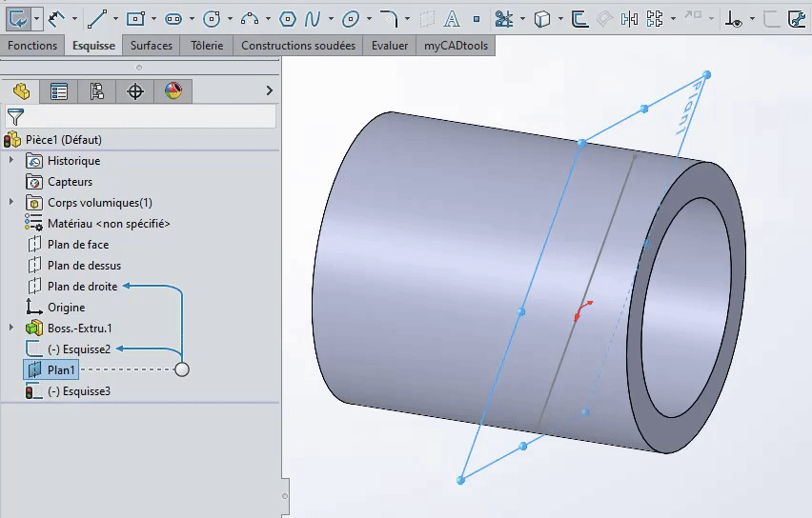
Task: Open the Arc tool dropdown arrow
Action: 268,19
